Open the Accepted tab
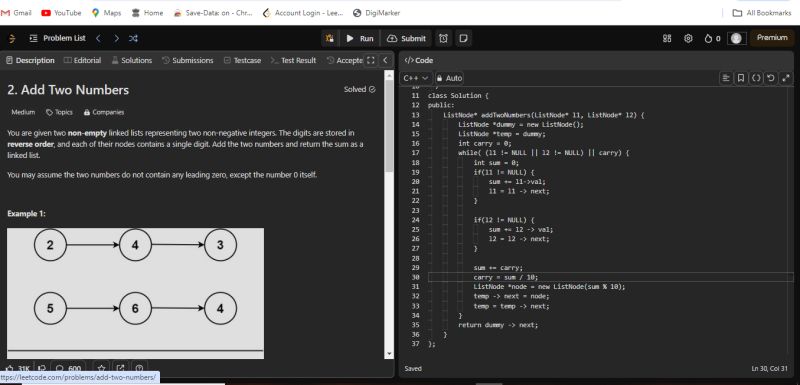This screenshot has width=800, height=385. click(345, 60)
